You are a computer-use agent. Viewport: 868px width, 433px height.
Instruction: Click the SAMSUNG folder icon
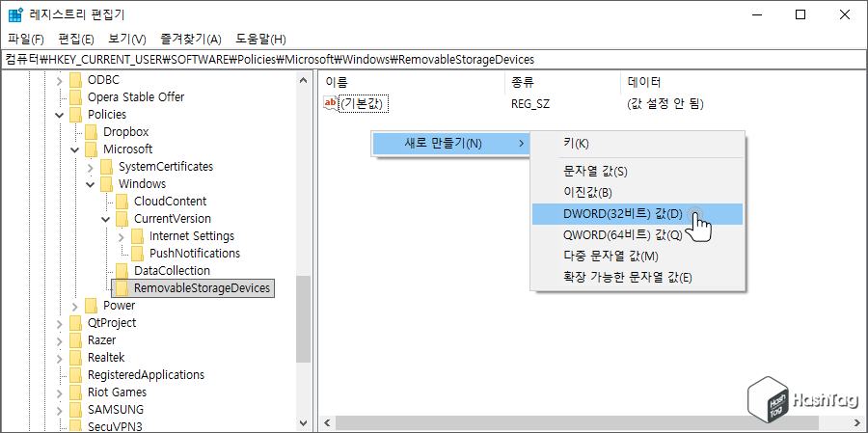tap(75, 410)
